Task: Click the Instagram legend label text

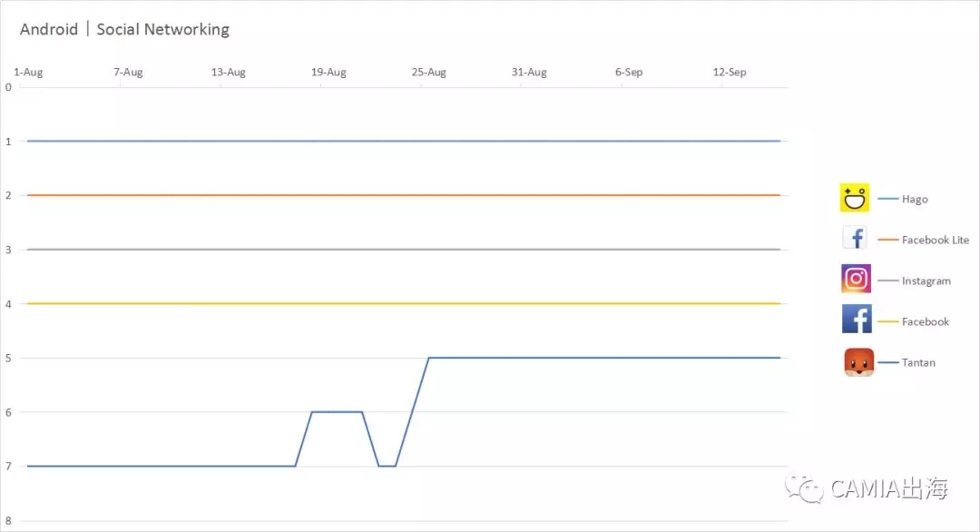Action: tap(926, 281)
